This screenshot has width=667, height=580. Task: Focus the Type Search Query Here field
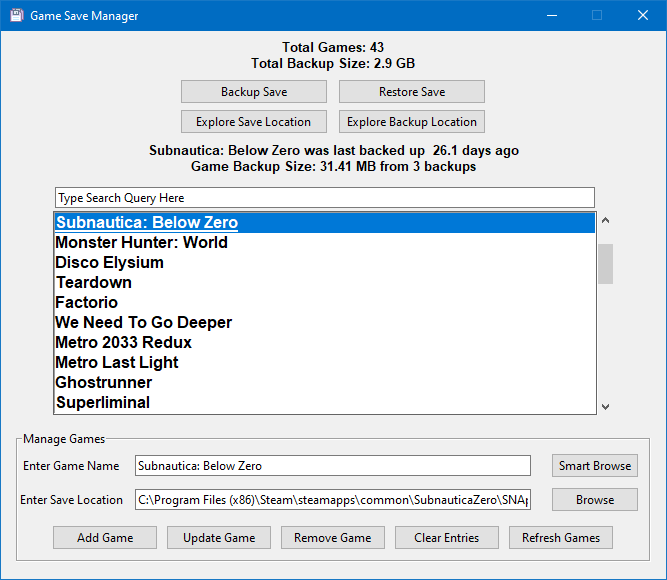pyautogui.click(x=325, y=198)
